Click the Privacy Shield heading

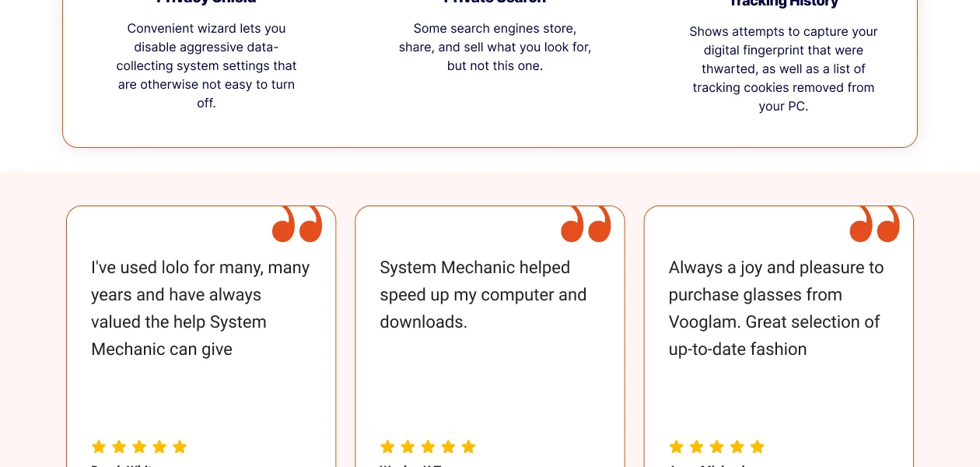206,2
